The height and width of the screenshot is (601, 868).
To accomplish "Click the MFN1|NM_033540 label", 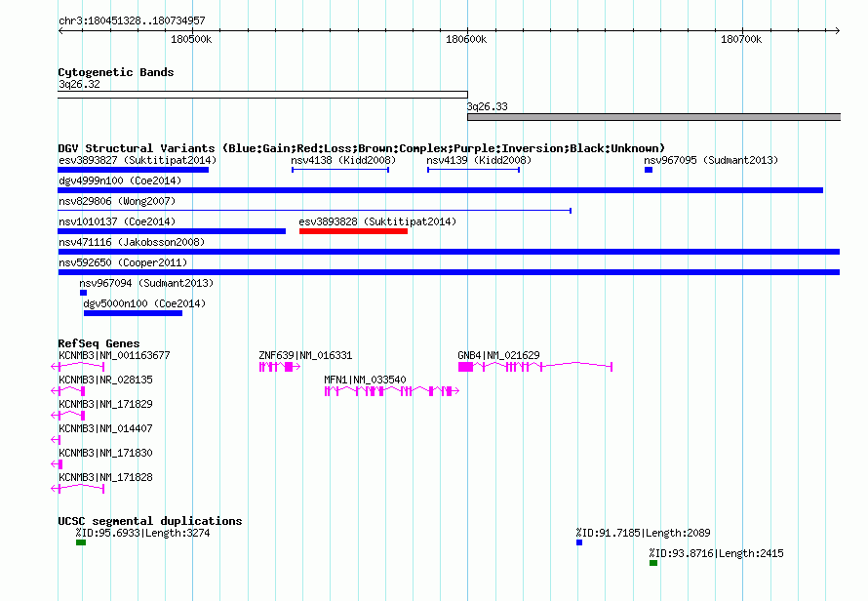I will [365, 380].
